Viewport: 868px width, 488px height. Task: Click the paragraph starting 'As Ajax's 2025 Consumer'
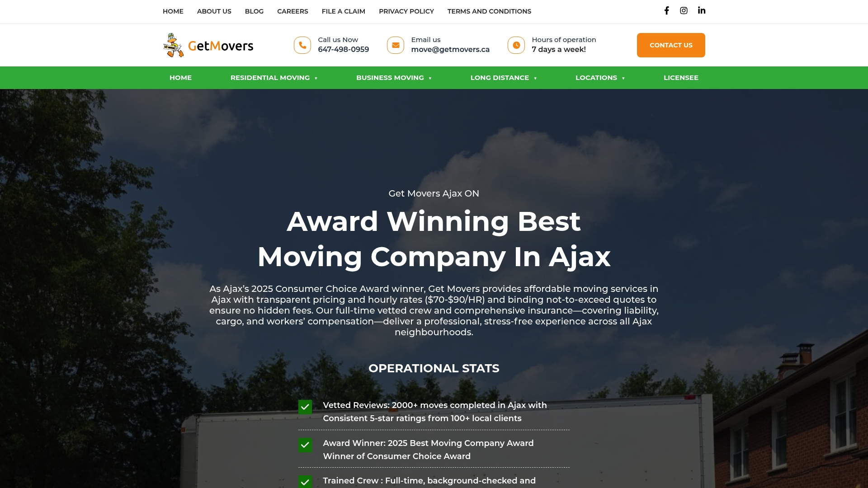pyautogui.click(x=434, y=310)
